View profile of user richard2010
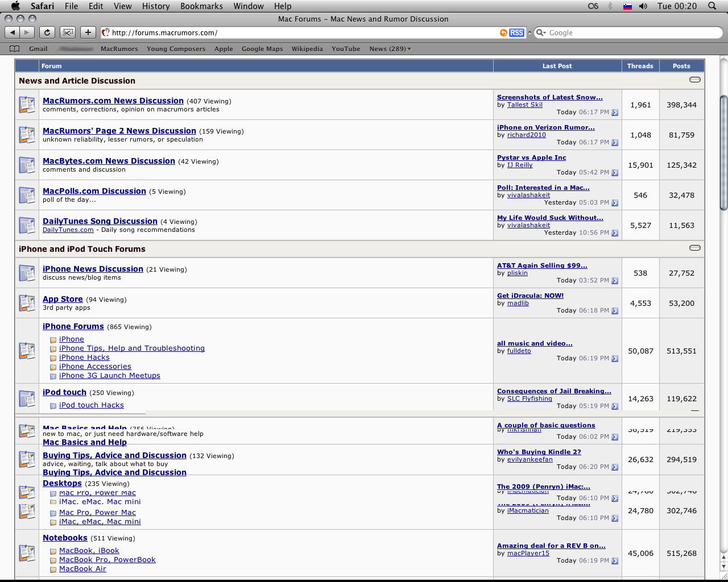This screenshot has width=728, height=582. (x=527, y=135)
